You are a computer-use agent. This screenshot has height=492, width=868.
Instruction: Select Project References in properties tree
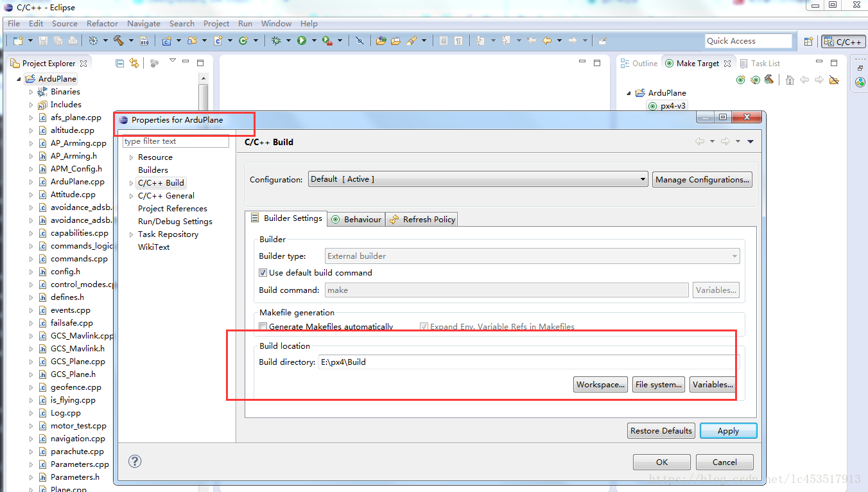click(x=173, y=209)
